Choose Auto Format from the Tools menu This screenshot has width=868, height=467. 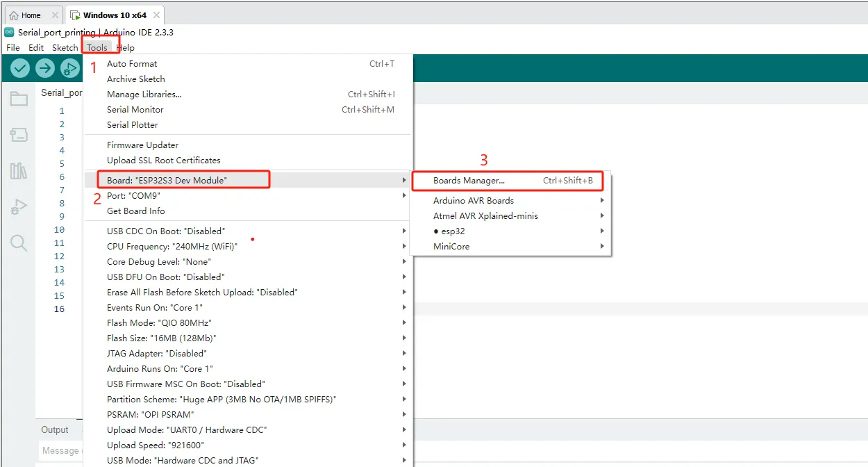click(x=248, y=63)
